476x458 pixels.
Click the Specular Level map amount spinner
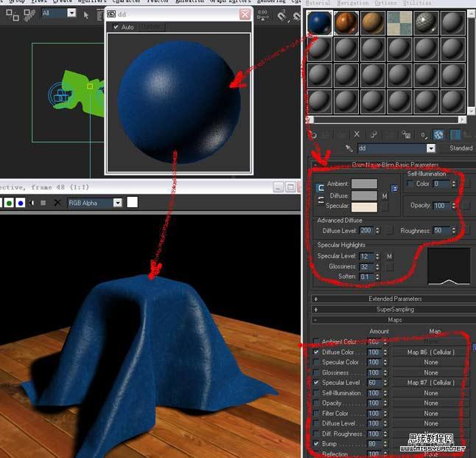[385, 383]
